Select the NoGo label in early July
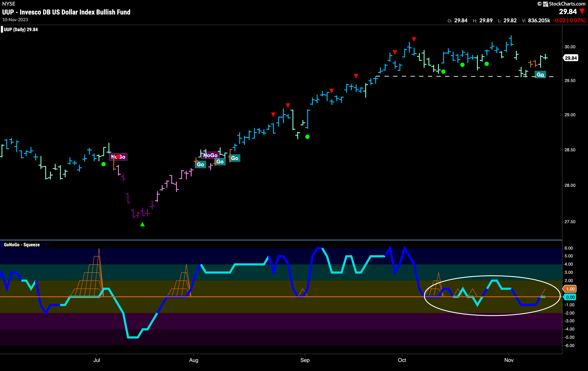This screenshot has height=371, width=588. 118,157
